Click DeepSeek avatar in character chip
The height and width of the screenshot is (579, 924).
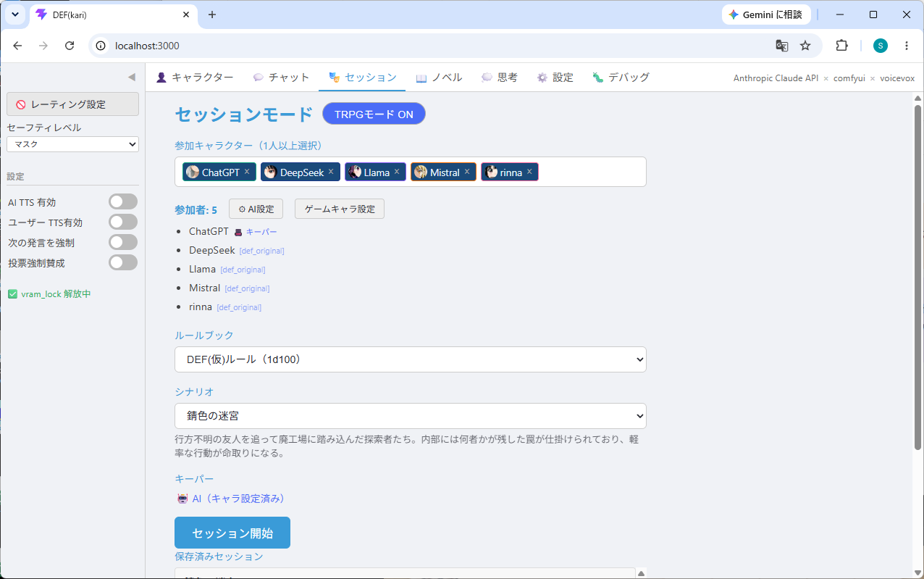click(270, 172)
